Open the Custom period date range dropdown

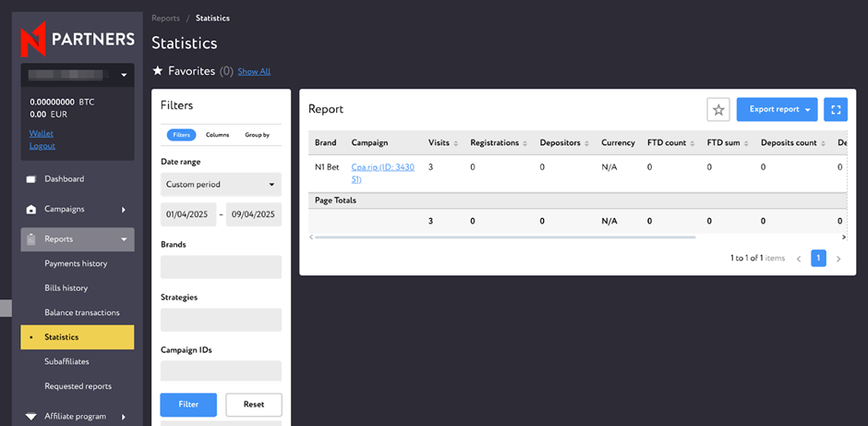(x=221, y=185)
